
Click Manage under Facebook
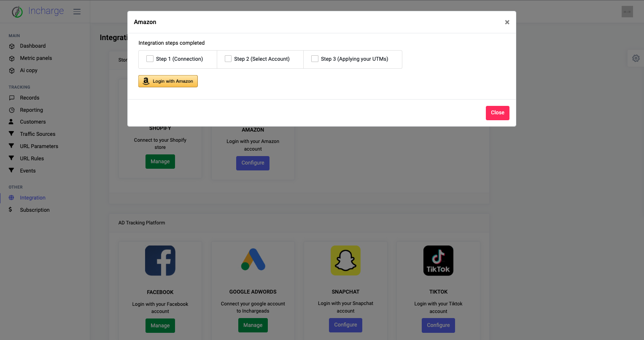(x=160, y=326)
